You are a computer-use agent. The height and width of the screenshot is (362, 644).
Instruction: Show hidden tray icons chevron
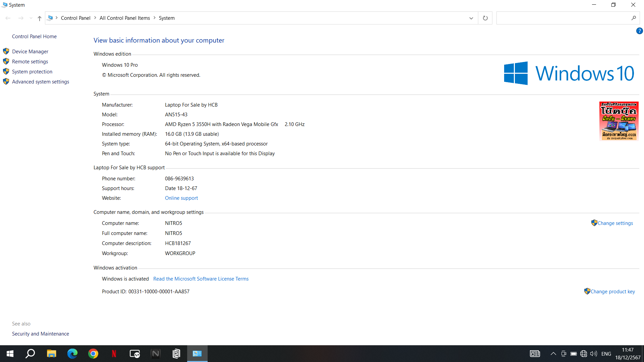553,354
